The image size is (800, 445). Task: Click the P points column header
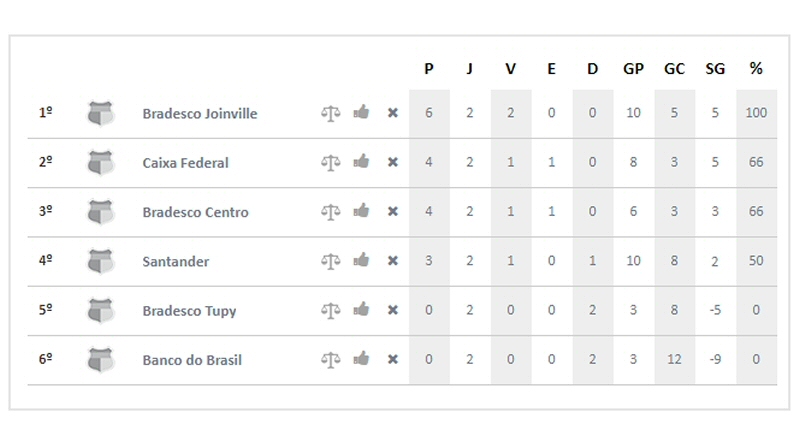point(429,68)
